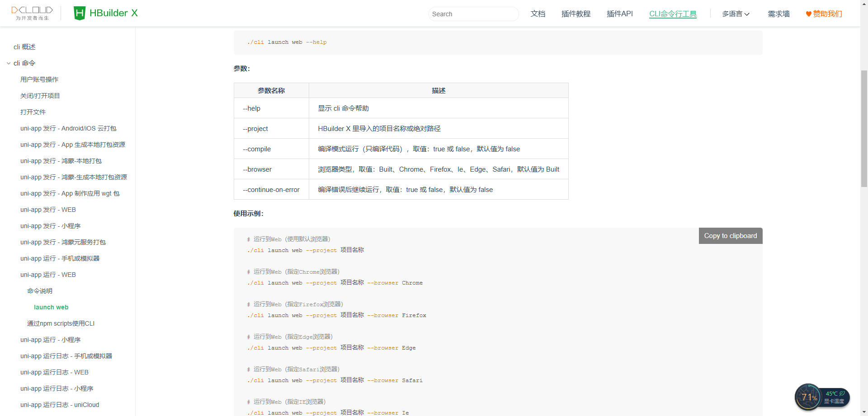Collapse the cli 命令 sidebar section

coord(9,63)
